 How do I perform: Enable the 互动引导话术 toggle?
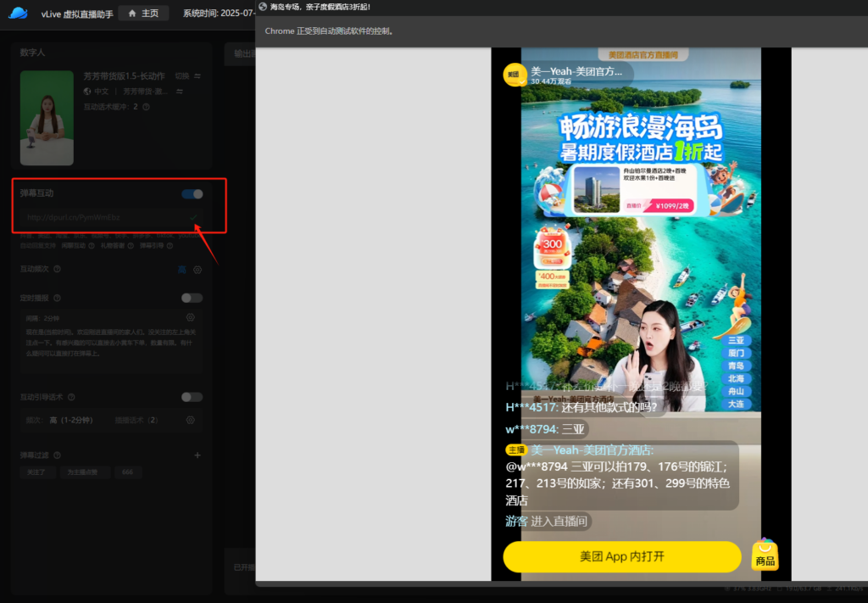coord(192,397)
